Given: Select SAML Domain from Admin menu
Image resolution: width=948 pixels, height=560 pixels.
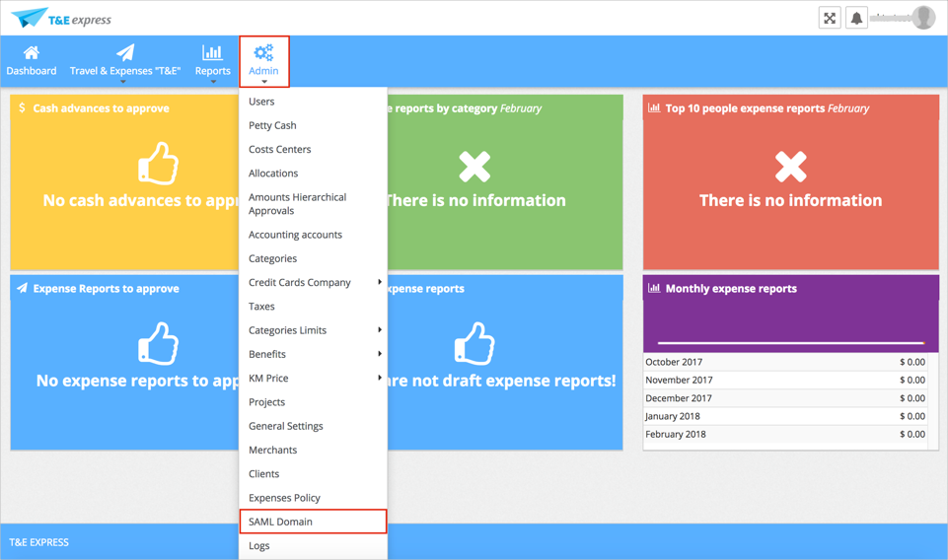Looking at the screenshot, I should click(x=281, y=522).
